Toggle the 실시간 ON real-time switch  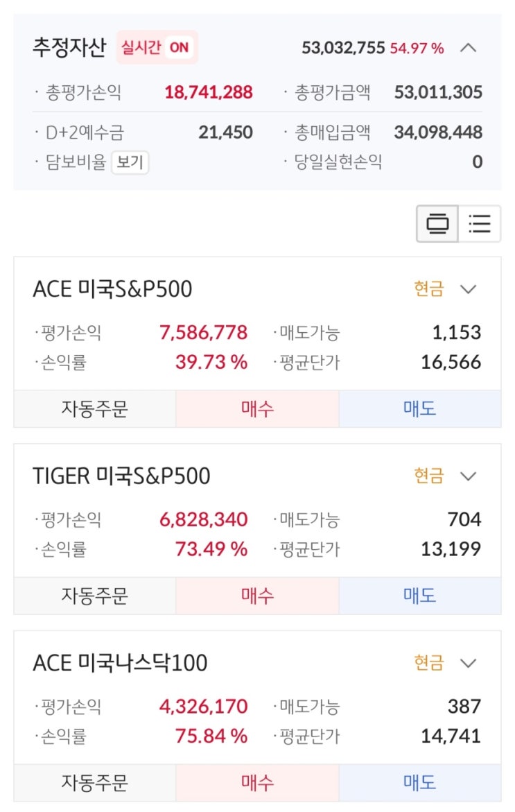(157, 48)
